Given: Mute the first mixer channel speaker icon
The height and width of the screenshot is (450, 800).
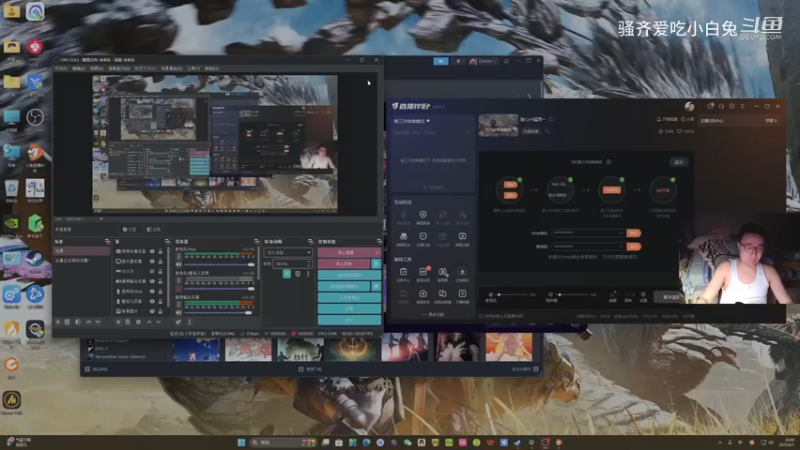Looking at the screenshot, I should click(x=179, y=265).
